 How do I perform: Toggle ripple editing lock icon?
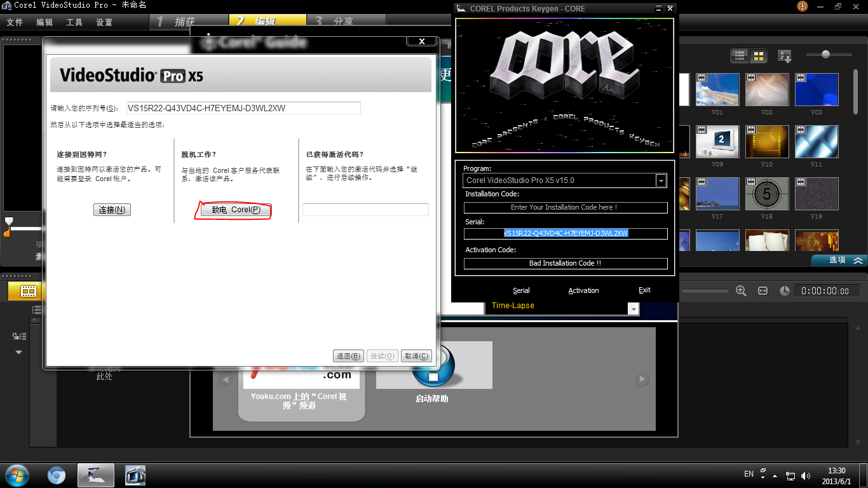coord(18,336)
